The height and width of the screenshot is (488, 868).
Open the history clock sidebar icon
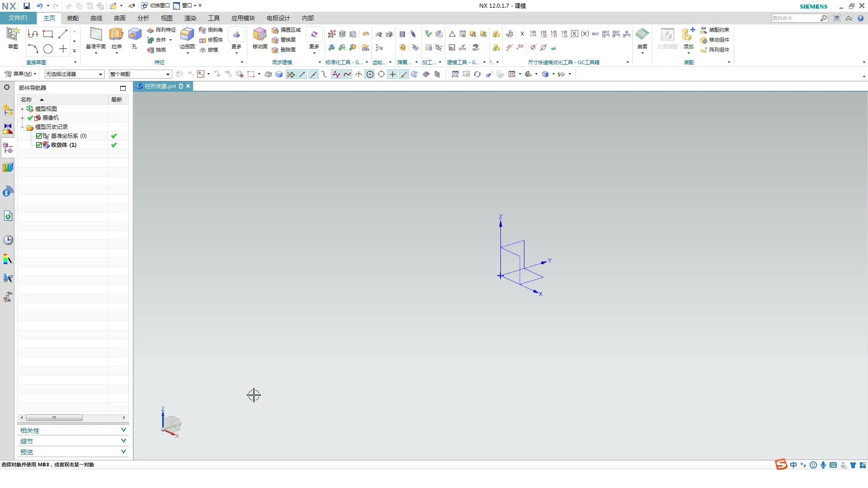point(8,240)
